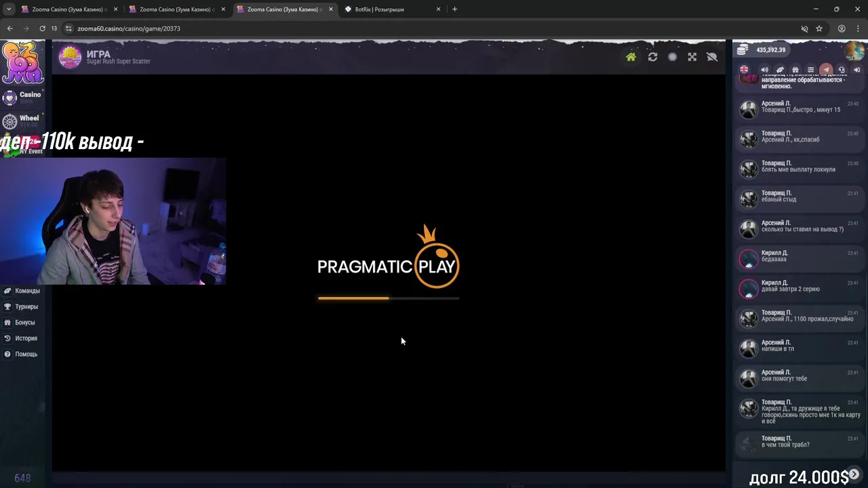Click the chat scroll-down arrow button
The image size is (868, 488).
pyautogui.click(x=854, y=474)
